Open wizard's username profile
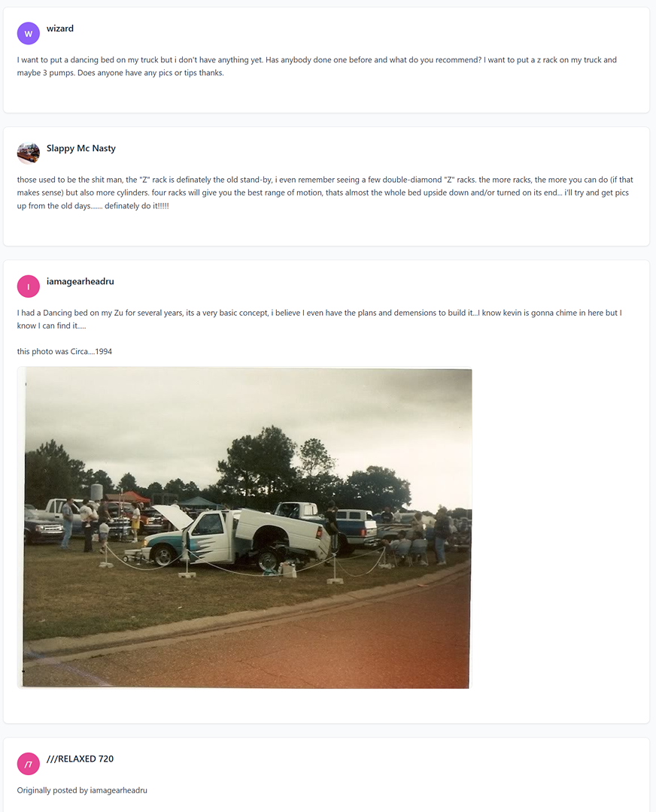Screen dimensions: 656x812 click(60, 29)
